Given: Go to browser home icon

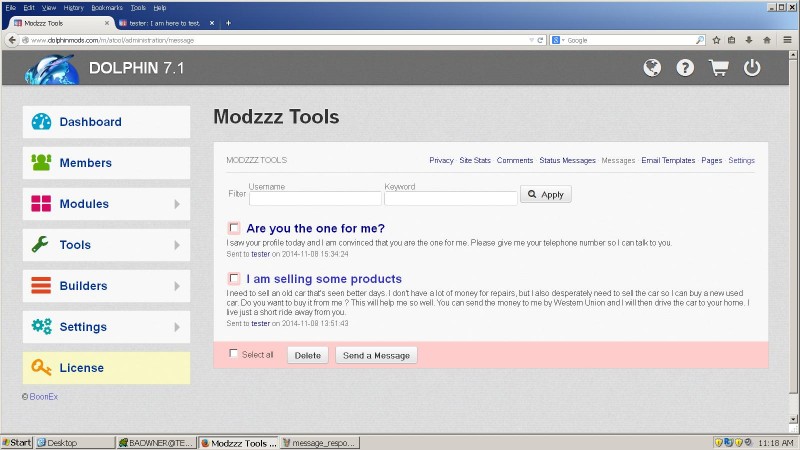Looking at the screenshot, I should coord(766,40).
